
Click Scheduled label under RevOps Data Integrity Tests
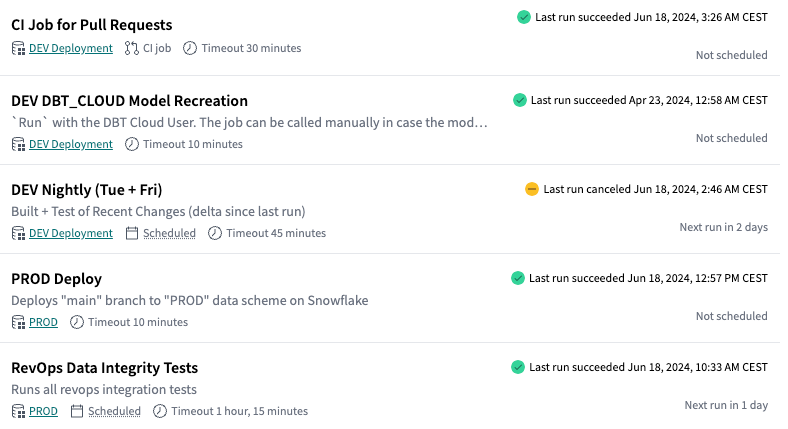114,411
